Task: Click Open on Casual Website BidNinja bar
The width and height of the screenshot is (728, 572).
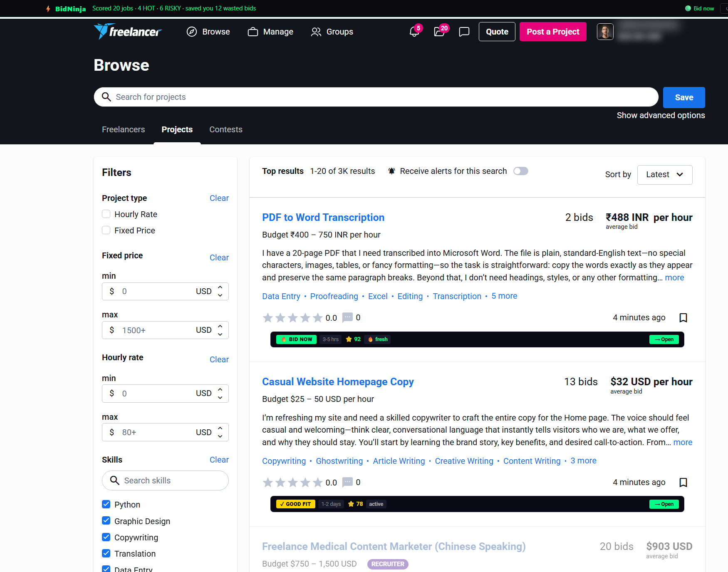Action: coord(664,504)
